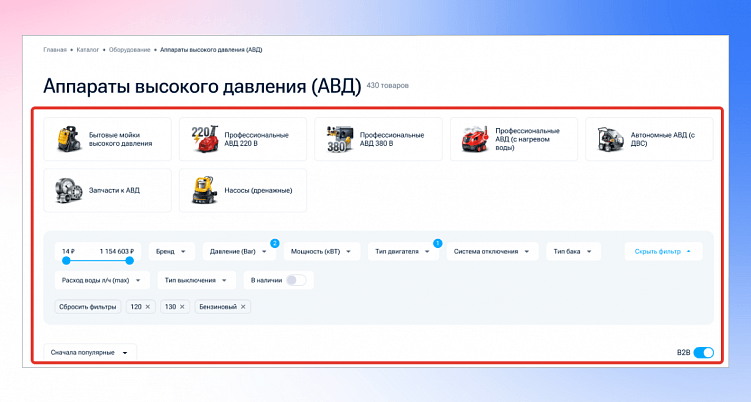Open Бытовые мойки высокого давления category
Screen dimensions: 751x402
point(107,139)
